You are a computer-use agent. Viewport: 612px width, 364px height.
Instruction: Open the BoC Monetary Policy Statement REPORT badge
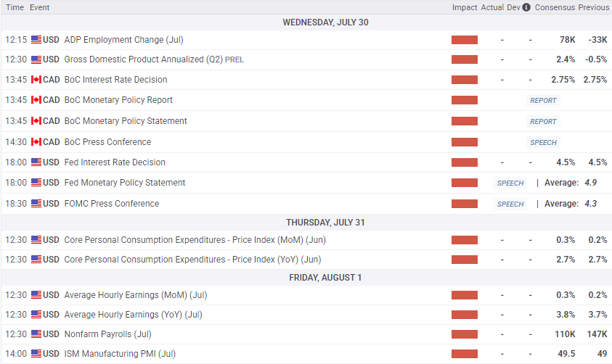[x=543, y=121]
